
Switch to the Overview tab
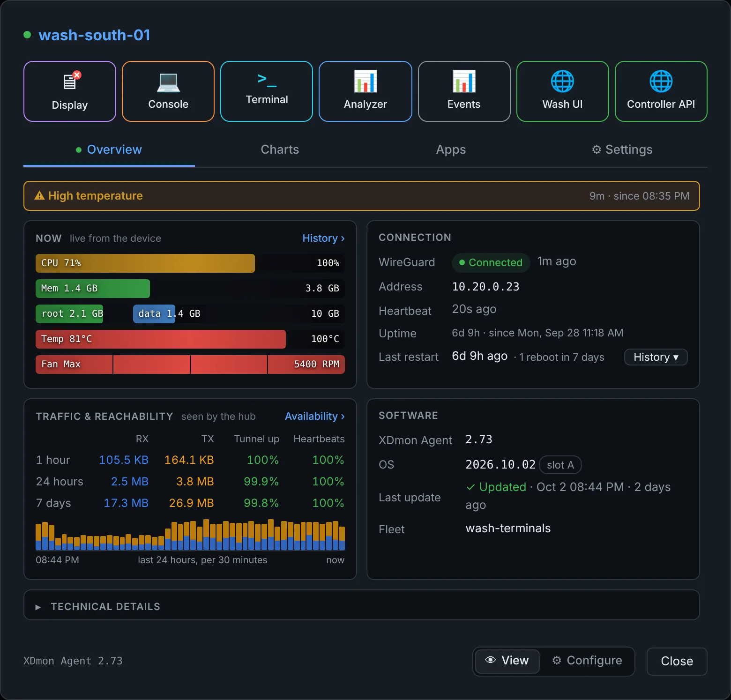[109, 149]
